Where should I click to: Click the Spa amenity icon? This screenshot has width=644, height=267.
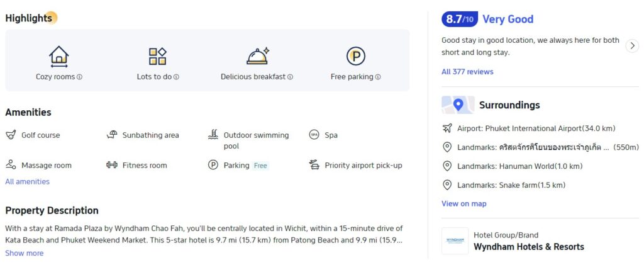(314, 135)
